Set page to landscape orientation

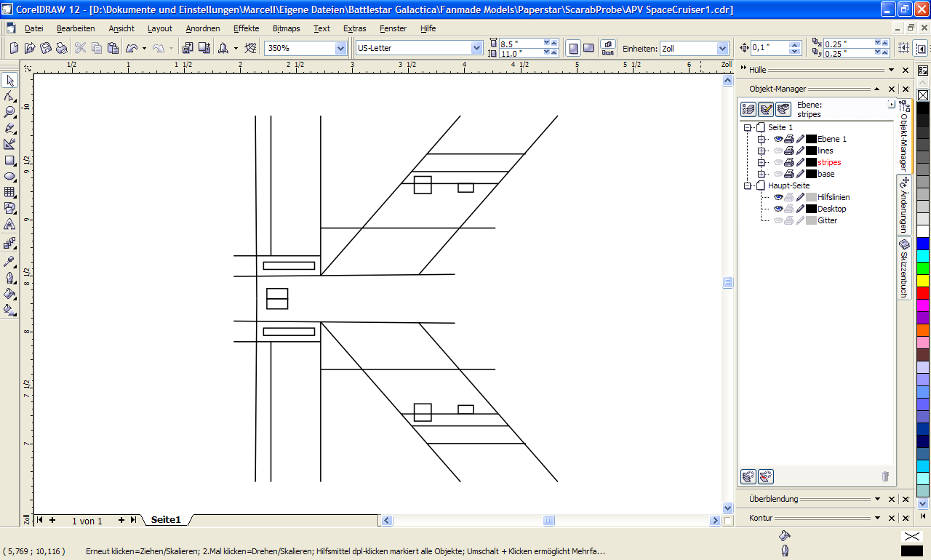[x=588, y=48]
